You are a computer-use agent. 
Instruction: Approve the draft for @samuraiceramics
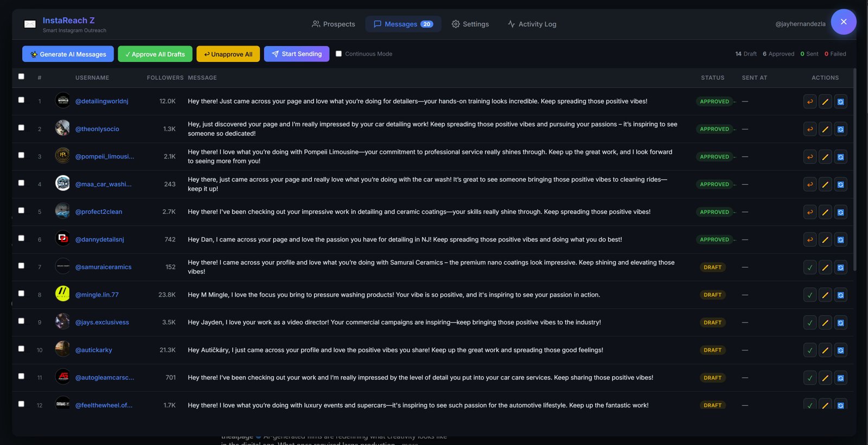(810, 268)
